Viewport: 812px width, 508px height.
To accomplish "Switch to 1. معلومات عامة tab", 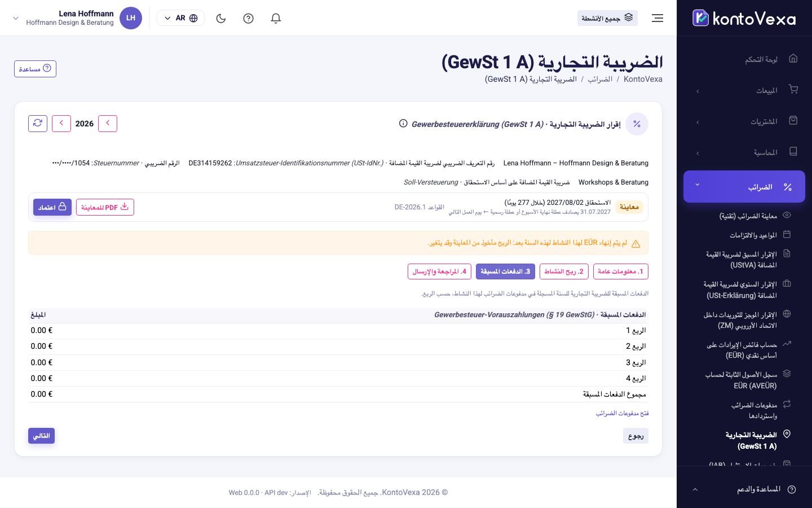I will point(620,271).
